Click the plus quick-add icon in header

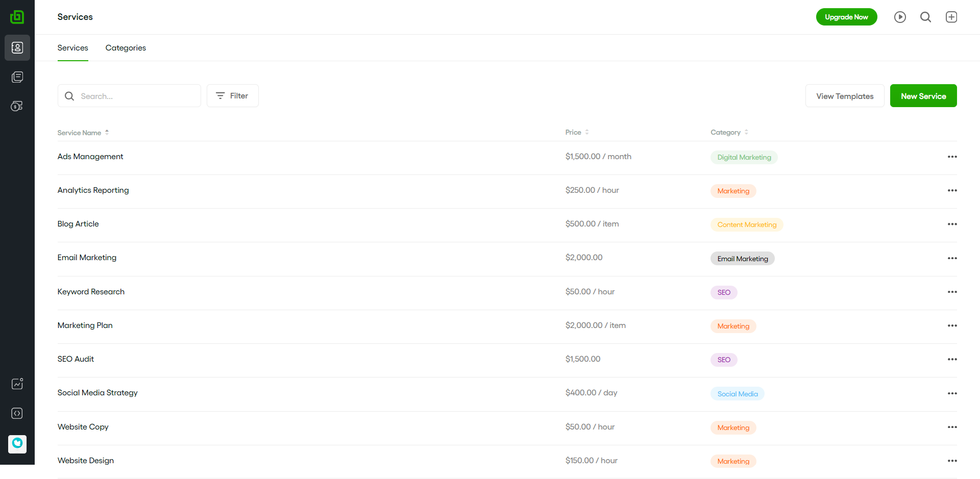951,17
